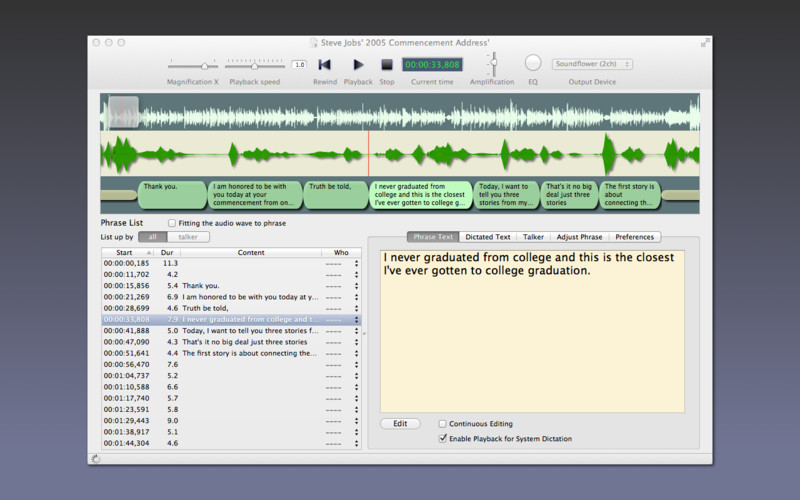800x500 pixels.
Task: Open Who stepper for 00:00:33,808 row
Action: coord(356,319)
